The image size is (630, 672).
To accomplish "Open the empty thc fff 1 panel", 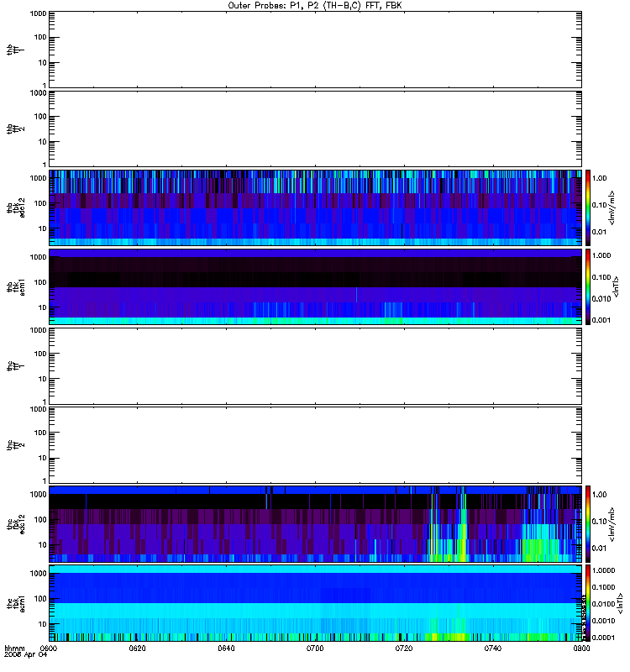I will 315,366.
